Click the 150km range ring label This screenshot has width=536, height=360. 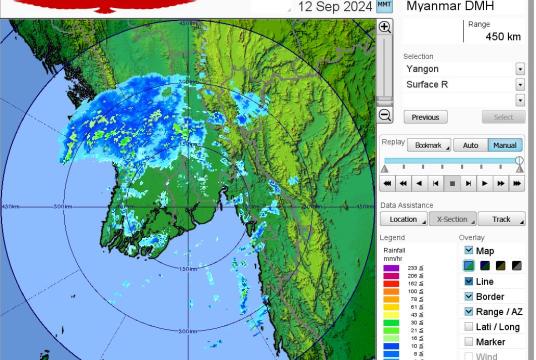188,269
